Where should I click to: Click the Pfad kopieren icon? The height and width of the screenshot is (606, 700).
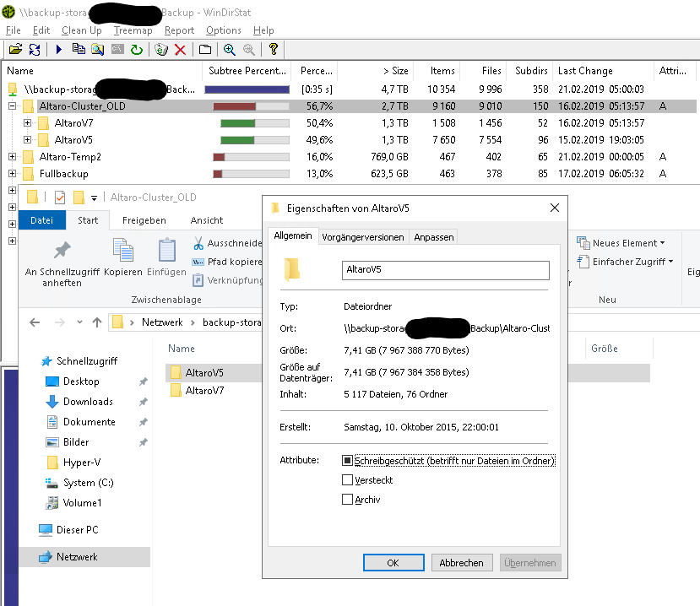(x=198, y=262)
